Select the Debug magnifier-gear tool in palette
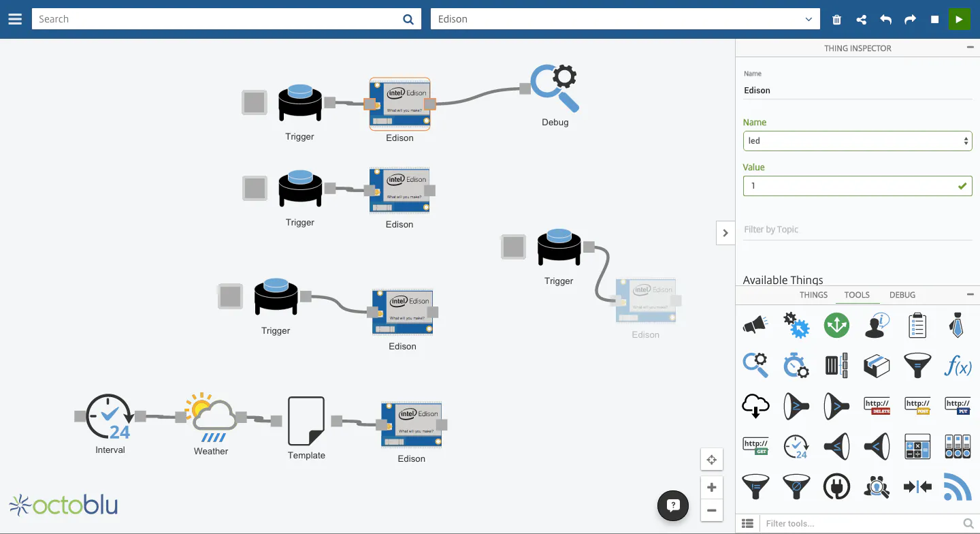 755,365
